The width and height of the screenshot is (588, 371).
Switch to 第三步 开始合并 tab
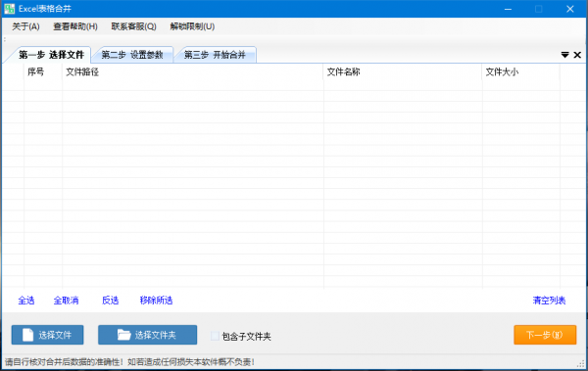click(215, 55)
